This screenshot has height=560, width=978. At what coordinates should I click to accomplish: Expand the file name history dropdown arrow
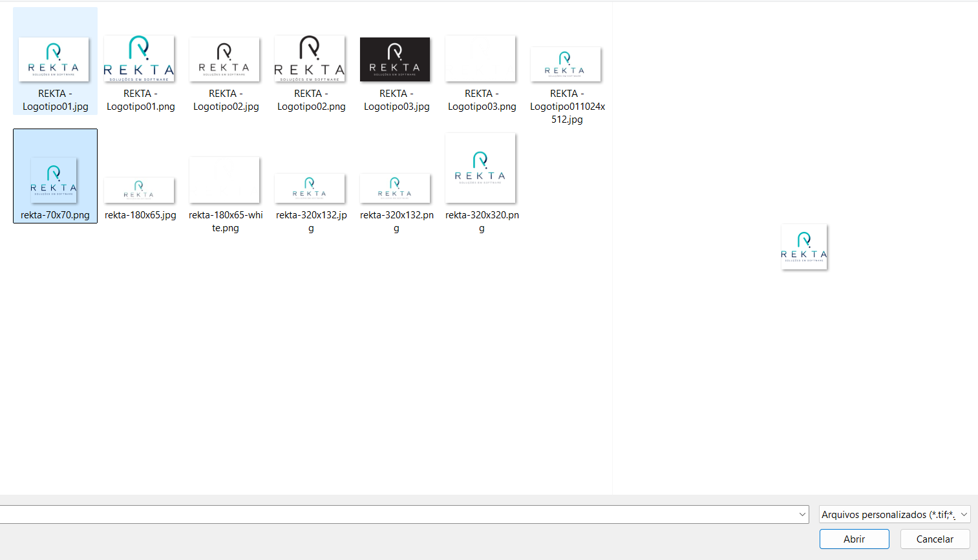(802, 514)
